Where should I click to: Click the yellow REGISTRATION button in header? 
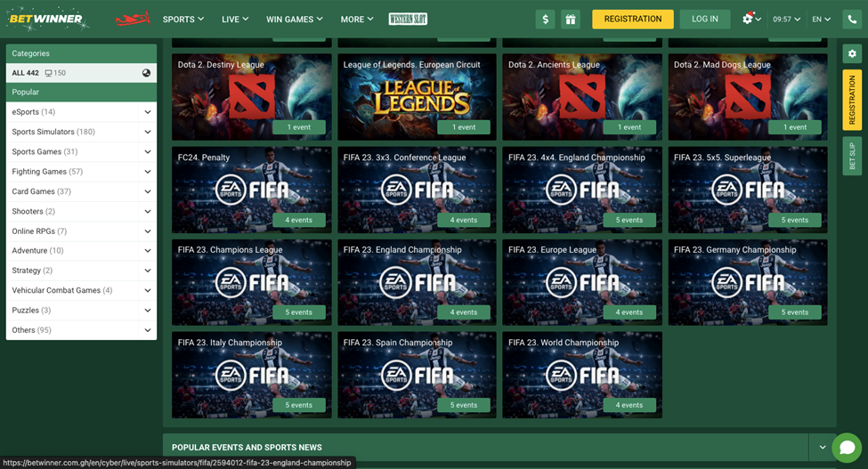point(633,19)
